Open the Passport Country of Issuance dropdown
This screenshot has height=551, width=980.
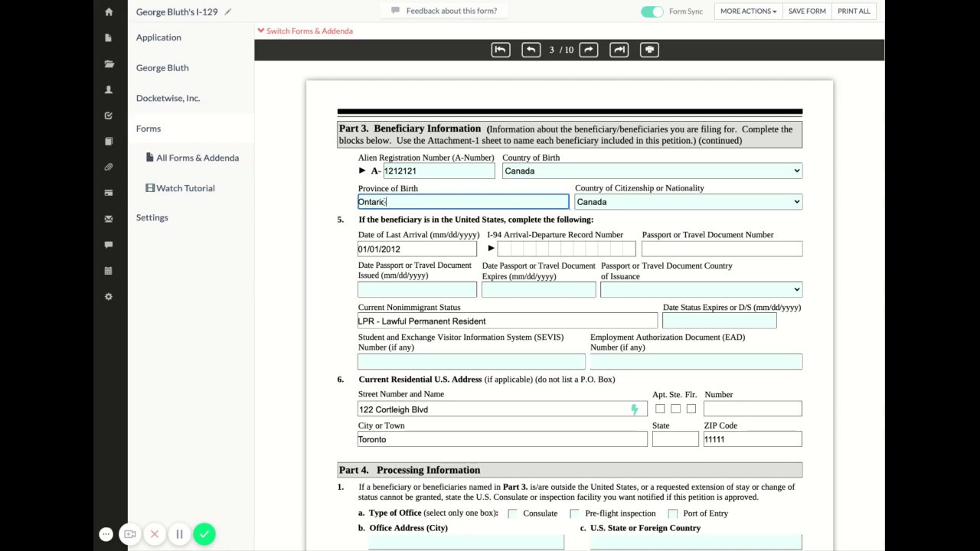click(x=701, y=289)
